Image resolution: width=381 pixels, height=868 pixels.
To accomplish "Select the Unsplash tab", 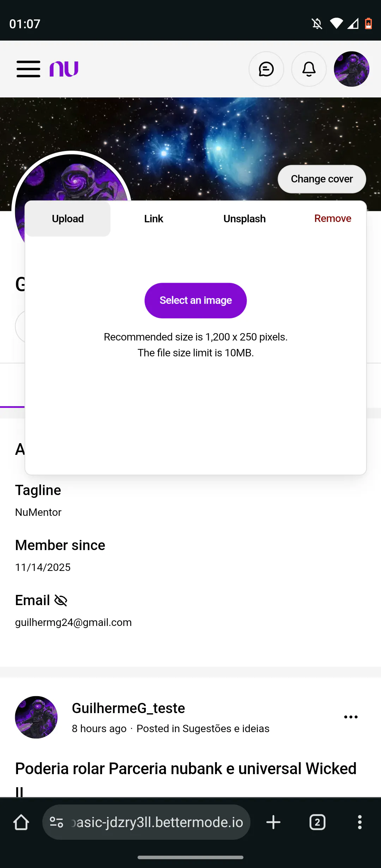I will [x=244, y=219].
